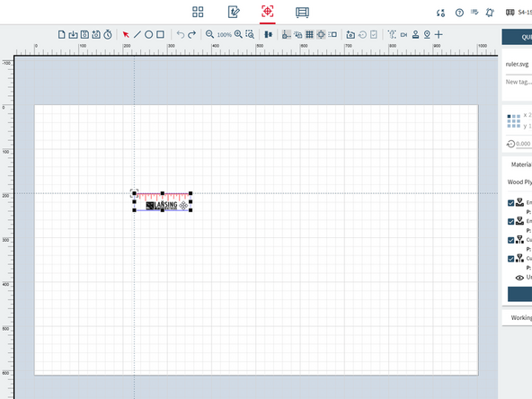The height and width of the screenshot is (399, 532).
Task: Save the current job
Action: pyautogui.click(x=84, y=34)
